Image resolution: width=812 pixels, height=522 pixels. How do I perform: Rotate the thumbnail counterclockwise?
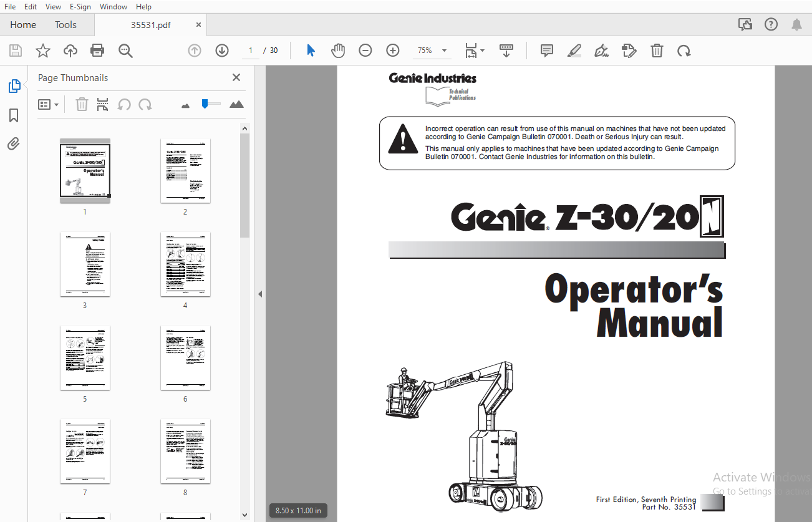point(124,104)
